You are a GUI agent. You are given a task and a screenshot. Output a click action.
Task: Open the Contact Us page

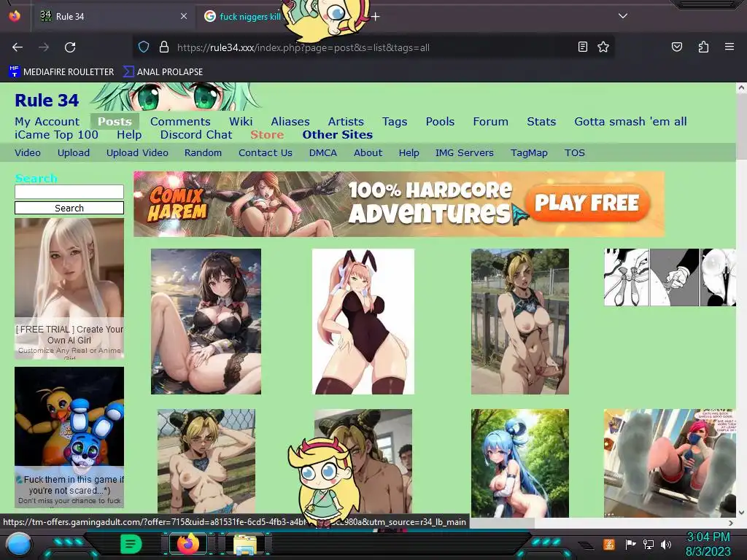266,153
